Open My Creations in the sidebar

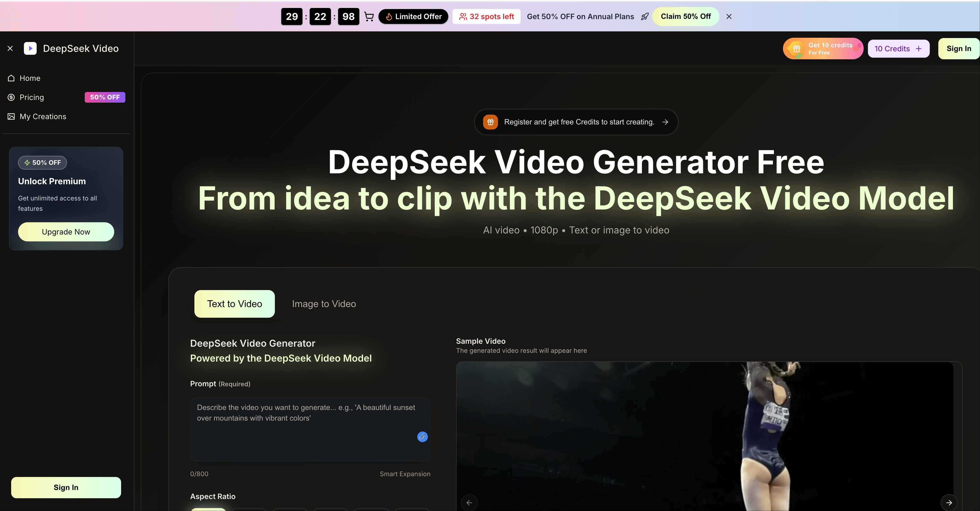pyautogui.click(x=42, y=116)
